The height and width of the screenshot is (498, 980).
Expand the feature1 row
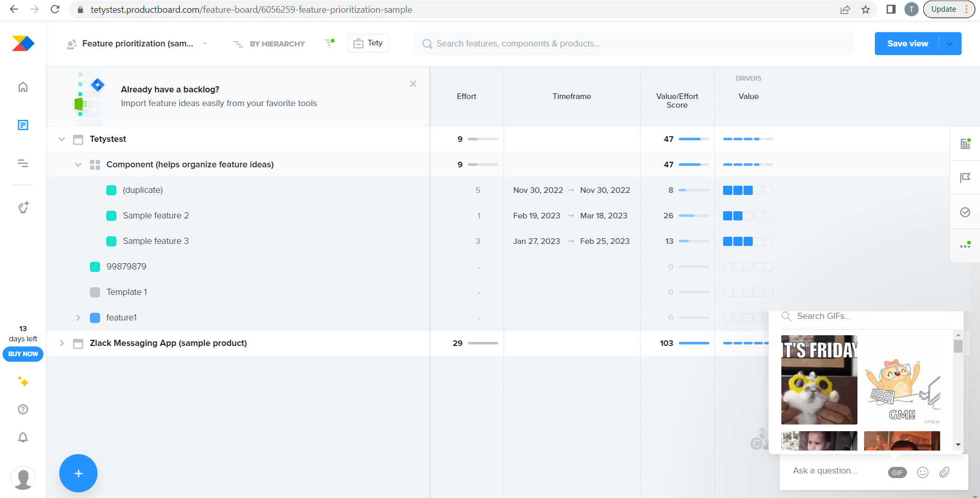point(78,317)
